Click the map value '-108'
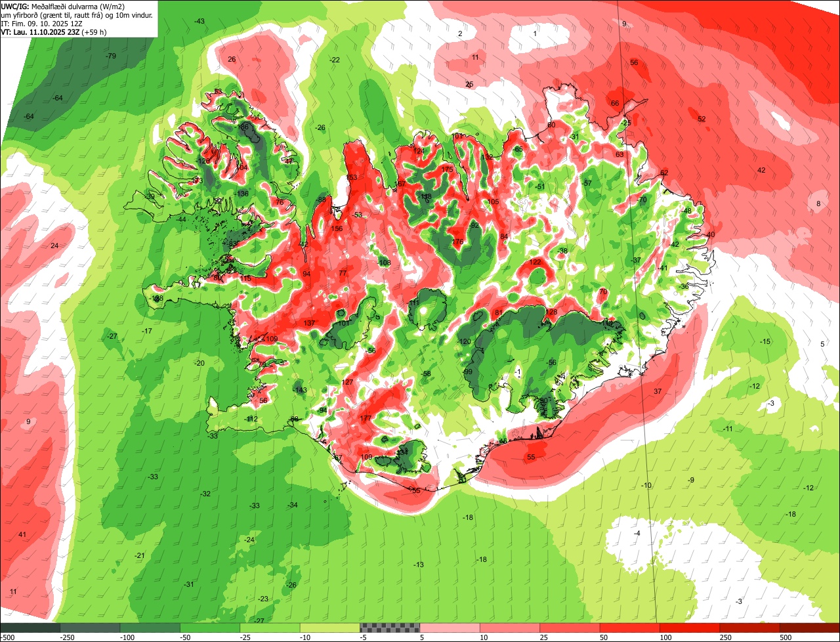The width and height of the screenshot is (840, 642). [384, 263]
